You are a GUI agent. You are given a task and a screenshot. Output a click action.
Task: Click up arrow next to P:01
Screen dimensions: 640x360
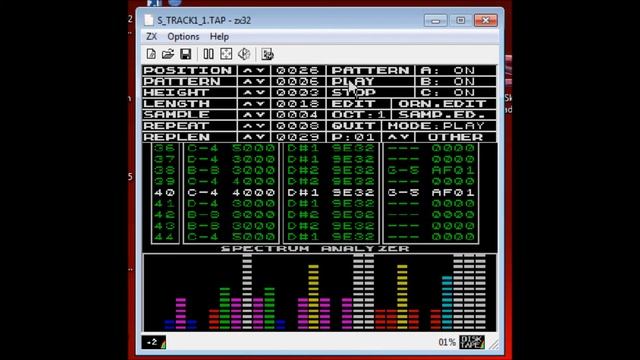pyautogui.click(x=392, y=137)
